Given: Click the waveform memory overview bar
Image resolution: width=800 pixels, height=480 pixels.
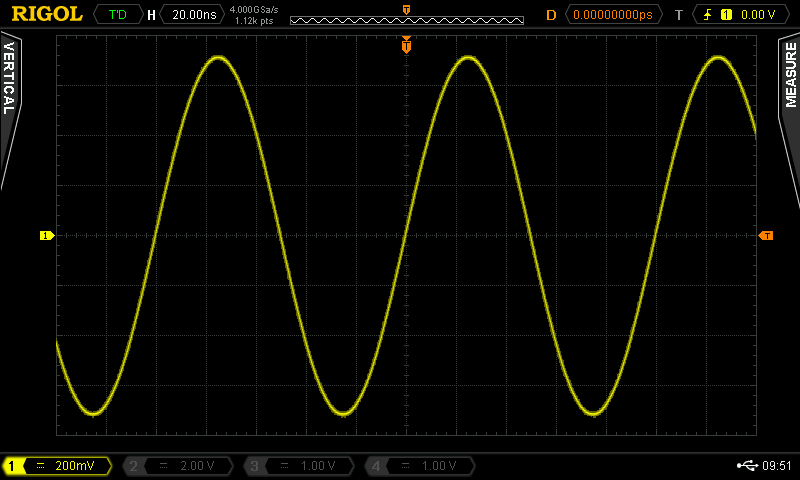Looking at the screenshot, I should [407, 20].
